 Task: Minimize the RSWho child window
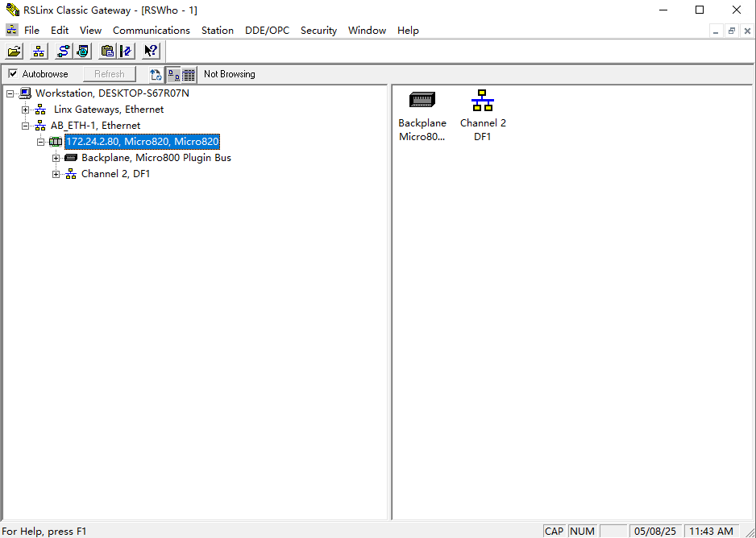point(716,31)
